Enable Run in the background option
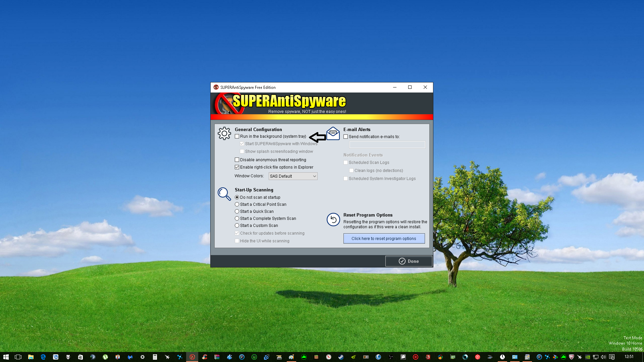The image size is (644, 362). 237,136
